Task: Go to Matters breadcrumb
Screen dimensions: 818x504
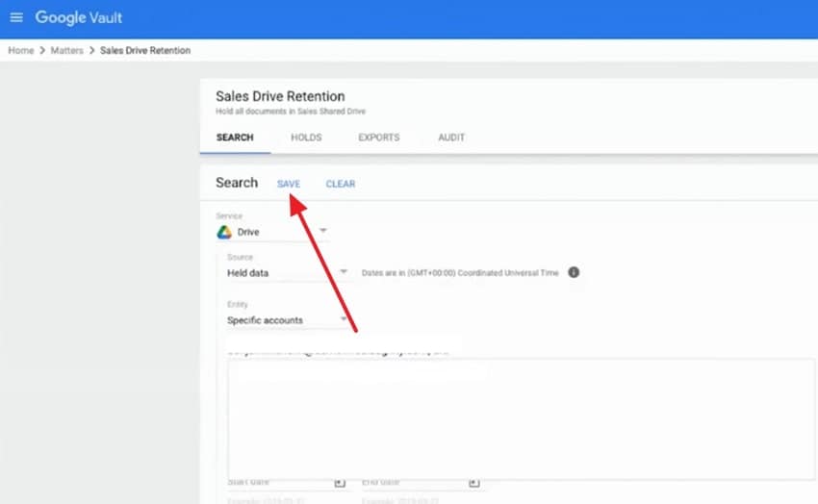Action: [x=66, y=51]
